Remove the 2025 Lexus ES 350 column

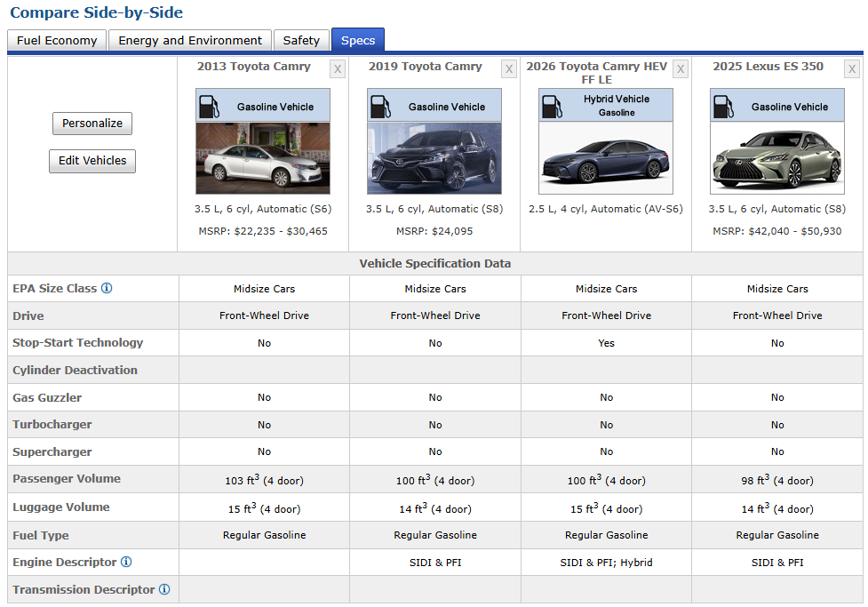pos(852,69)
